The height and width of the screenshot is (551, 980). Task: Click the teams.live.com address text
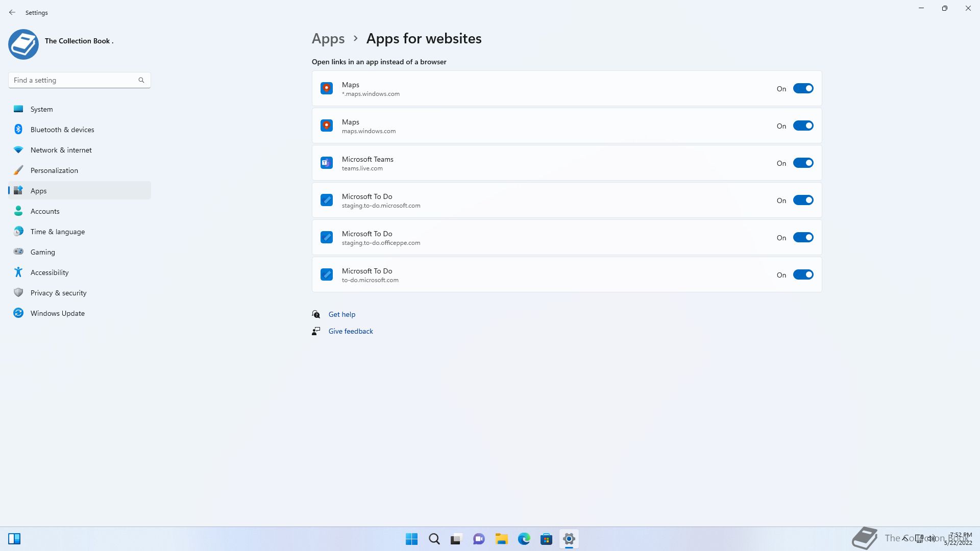pyautogui.click(x=362, y=168)
